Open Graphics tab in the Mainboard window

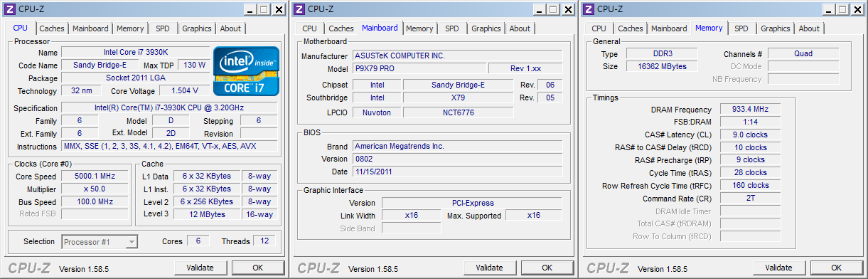tap(486, 28)
